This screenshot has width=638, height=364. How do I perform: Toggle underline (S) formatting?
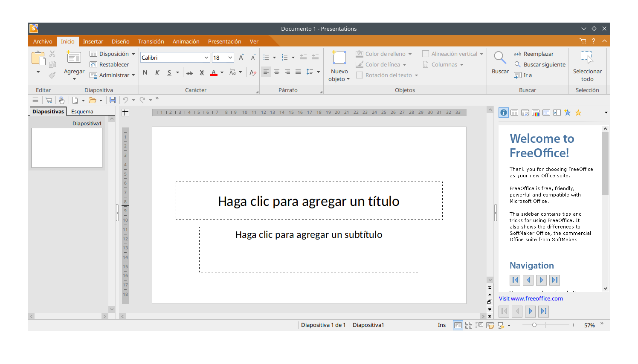point(169,72)
